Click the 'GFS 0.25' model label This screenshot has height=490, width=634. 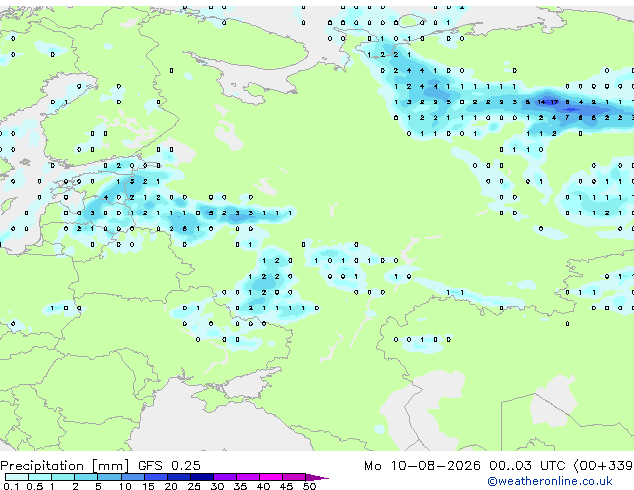tap(169, 466)
